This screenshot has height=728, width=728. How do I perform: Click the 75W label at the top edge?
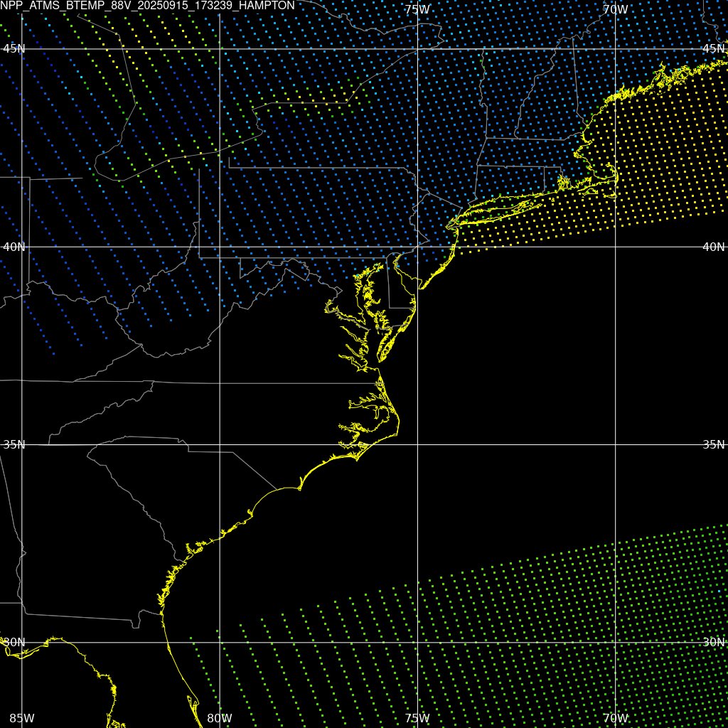(417, 9)
